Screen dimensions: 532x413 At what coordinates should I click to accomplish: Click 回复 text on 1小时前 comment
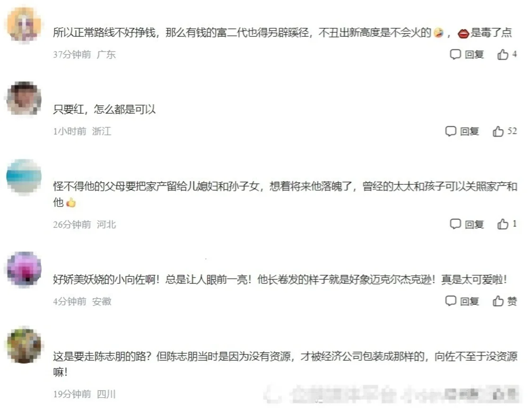pyautogui.click(x=469, y=131)
